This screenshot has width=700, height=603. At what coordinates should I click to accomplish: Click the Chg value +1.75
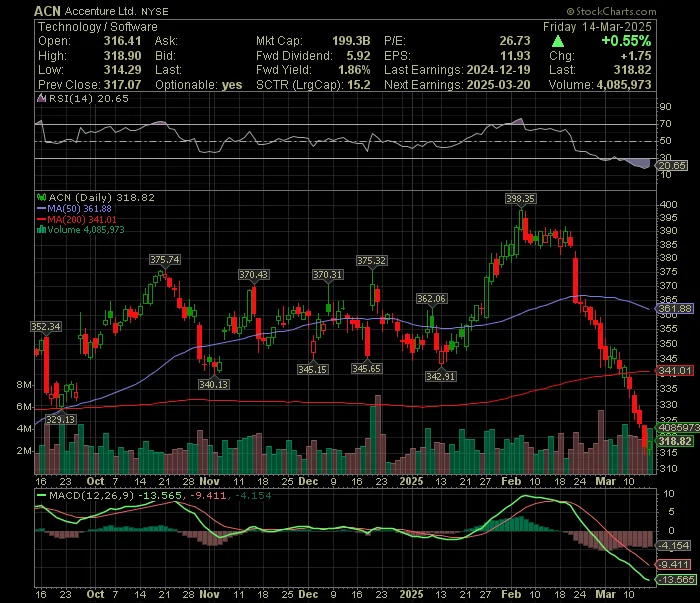pos(636,56)
